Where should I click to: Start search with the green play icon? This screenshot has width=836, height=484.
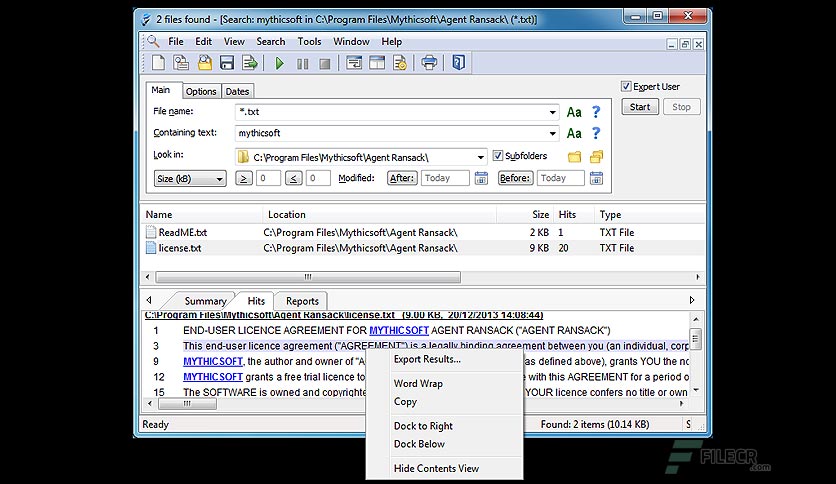click(279, 63)
